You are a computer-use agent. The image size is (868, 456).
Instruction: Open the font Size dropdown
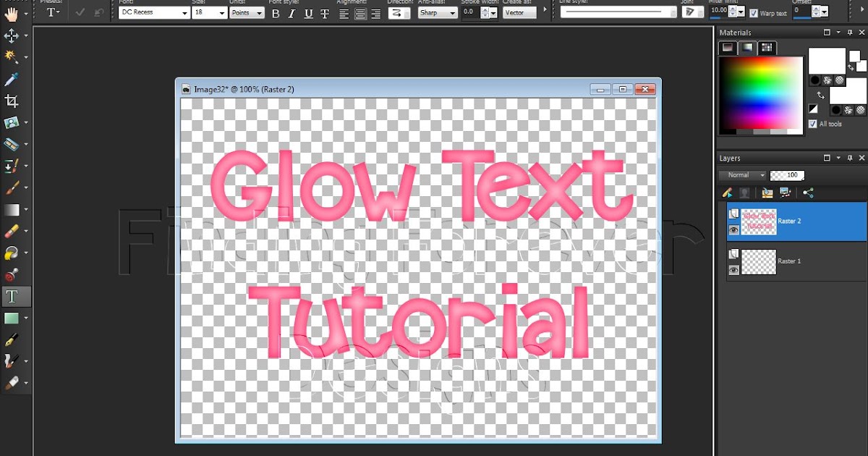222,12
